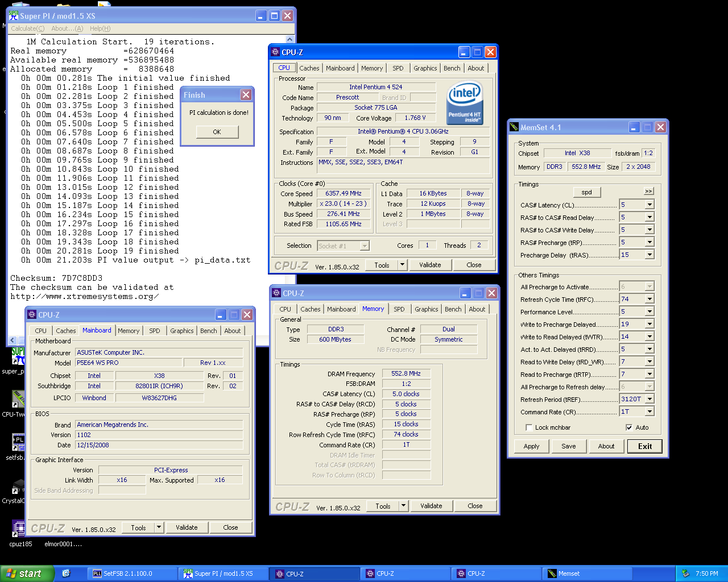Click the Checksum: 7D7C8DD3 line in Super PI

(56, 278)
